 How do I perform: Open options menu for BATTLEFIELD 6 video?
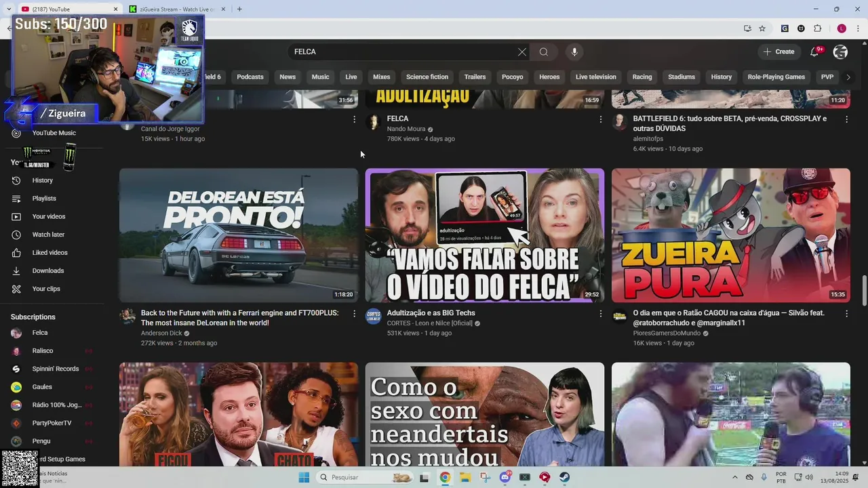click(x=846, y=119)
